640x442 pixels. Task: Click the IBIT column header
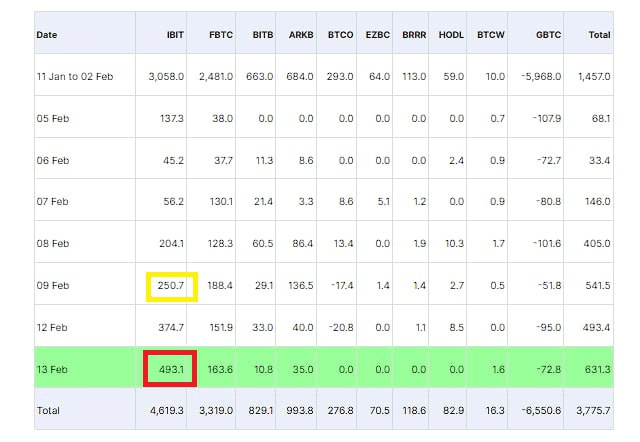pos(175,35)
